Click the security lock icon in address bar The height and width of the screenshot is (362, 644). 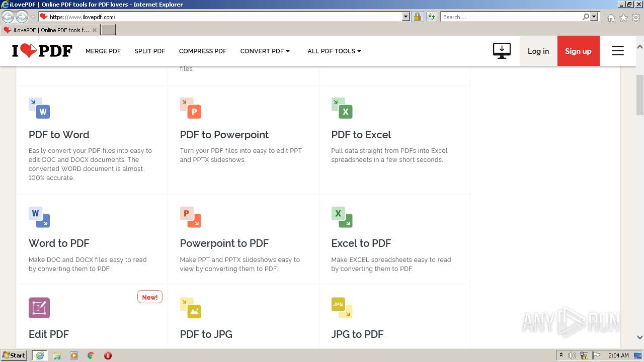417,17
